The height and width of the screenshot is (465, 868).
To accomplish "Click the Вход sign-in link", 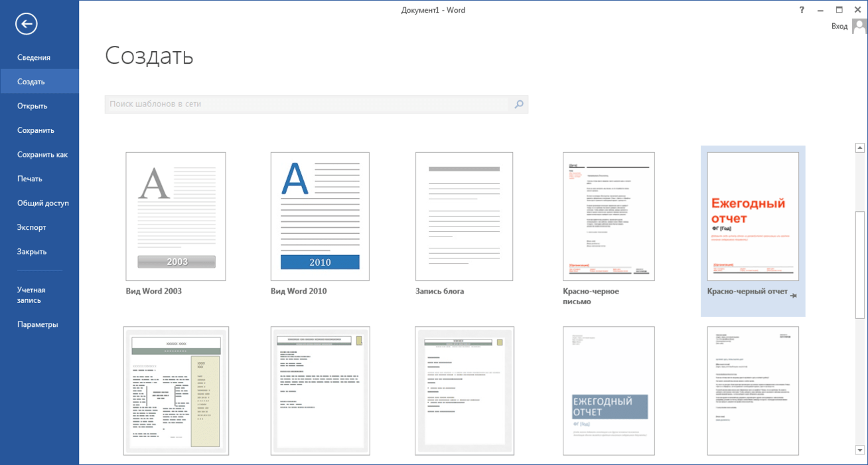I will (839, 27).
